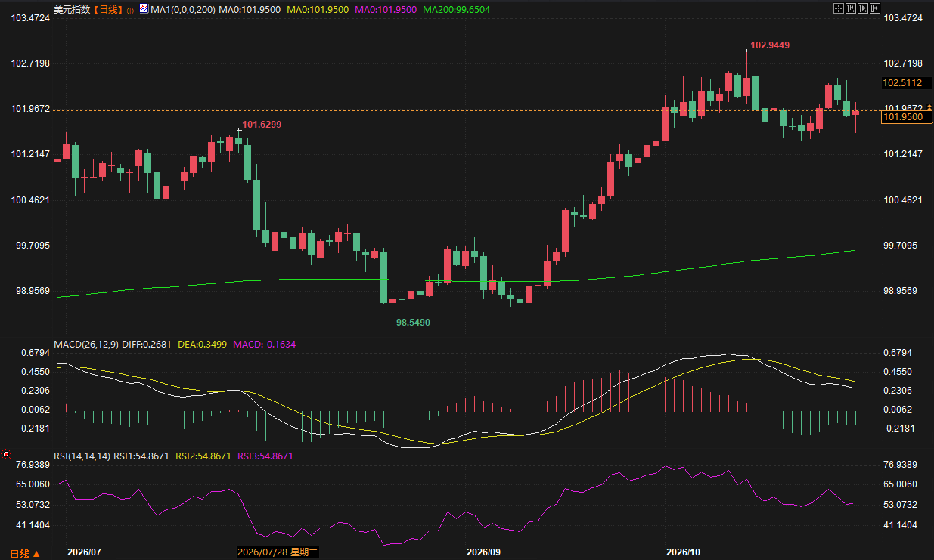The width and height of the screenshot is (934, 560).
Task: Select the MA1(0,0,0,200) indicator label
Action: tap(182, 10)
